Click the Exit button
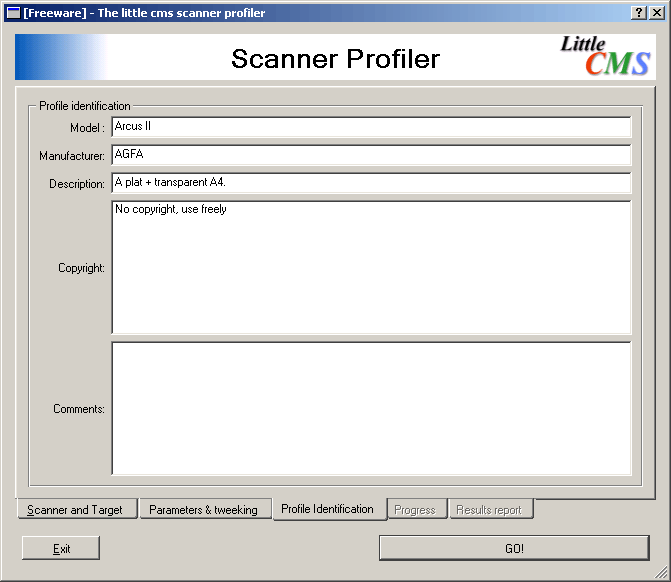671x582 pixels. [61, 548]
